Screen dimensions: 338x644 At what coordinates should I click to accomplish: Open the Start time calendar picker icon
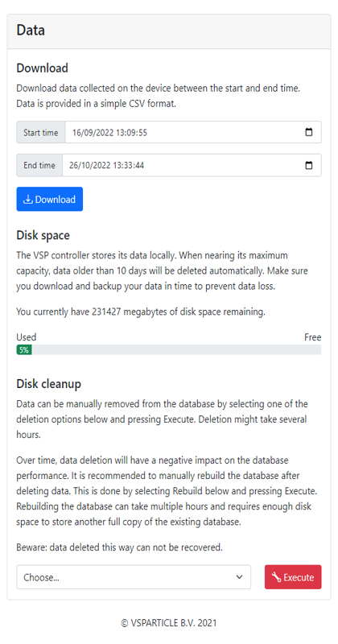(309, 132)
